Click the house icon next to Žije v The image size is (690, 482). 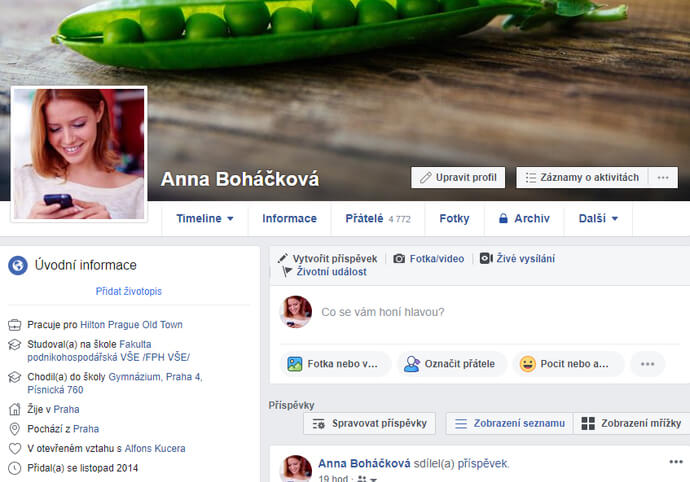(x=15, y=409)
